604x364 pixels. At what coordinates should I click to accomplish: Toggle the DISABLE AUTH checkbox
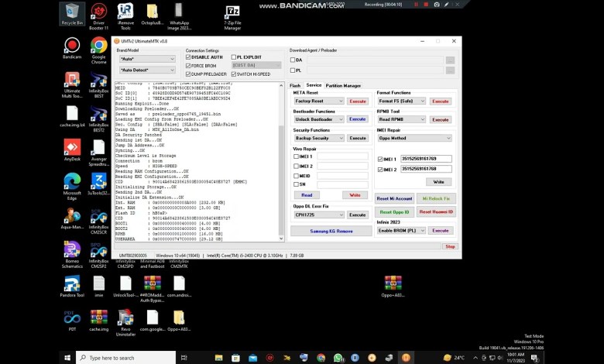pyautogui.click(x=190, y=57)
